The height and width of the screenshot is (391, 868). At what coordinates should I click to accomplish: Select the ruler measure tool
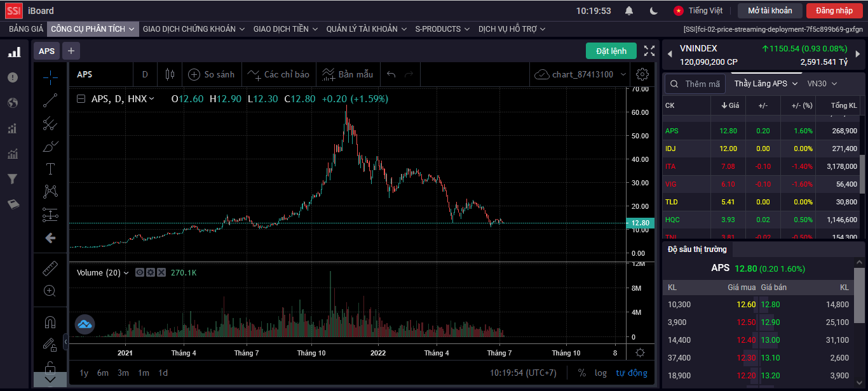(50, 268)
